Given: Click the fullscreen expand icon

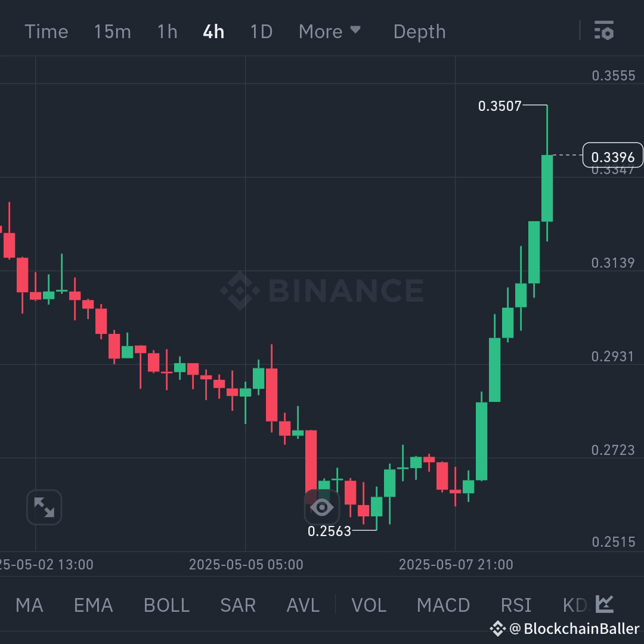Looking at the screenshot, I should [x=45, y=507].
